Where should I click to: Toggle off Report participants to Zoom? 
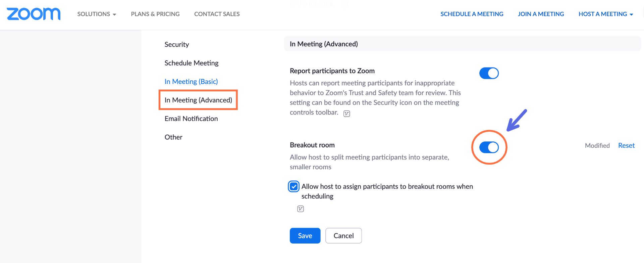489,73
